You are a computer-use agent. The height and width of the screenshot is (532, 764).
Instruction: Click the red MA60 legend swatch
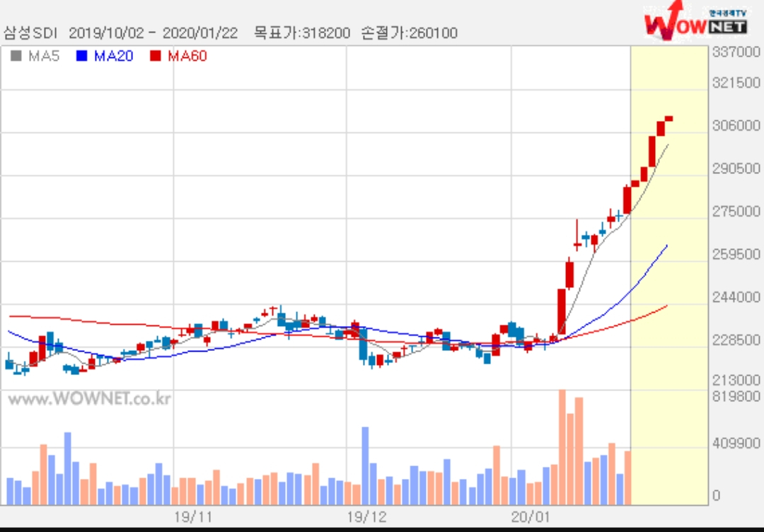coord(156,56)
